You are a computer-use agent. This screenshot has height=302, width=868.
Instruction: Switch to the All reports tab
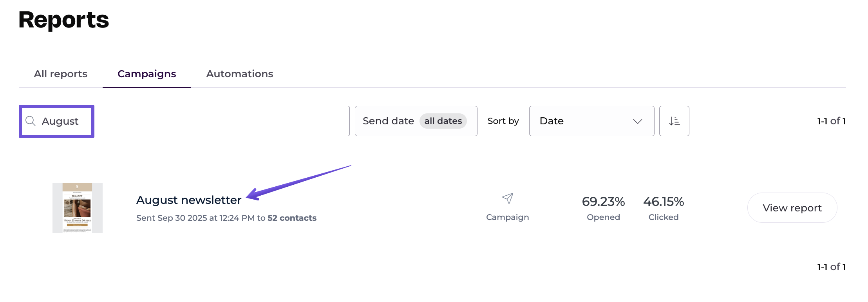(x=60, y=74)
